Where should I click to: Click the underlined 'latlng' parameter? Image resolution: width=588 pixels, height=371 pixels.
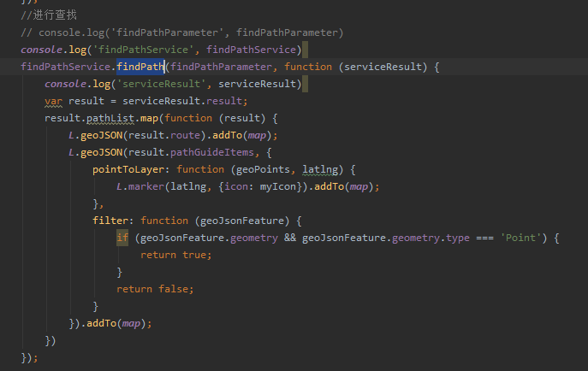(x=320, y=169)
